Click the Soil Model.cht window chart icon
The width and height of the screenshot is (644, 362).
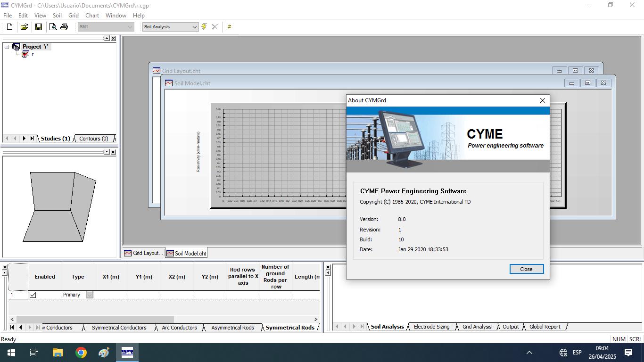168,83
